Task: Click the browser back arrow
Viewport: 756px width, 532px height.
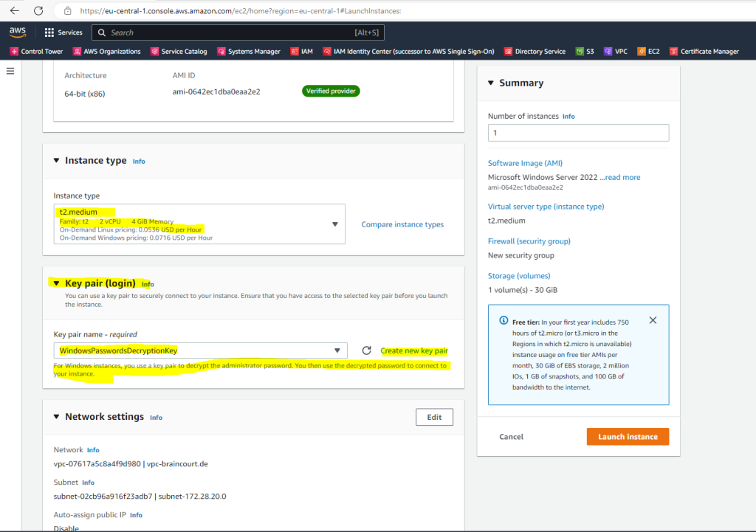Action: pyautogui.click(x=15, y=10)
